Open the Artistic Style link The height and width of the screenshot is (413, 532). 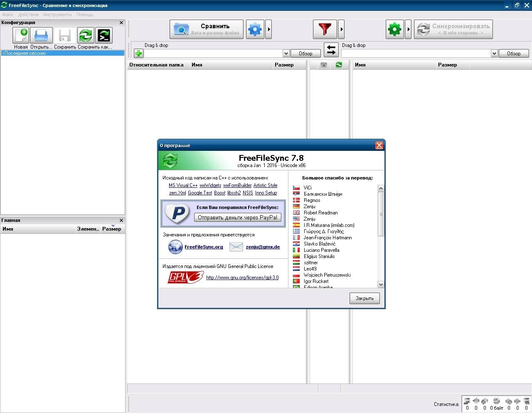pyautogui.click(x=265, y=185)
